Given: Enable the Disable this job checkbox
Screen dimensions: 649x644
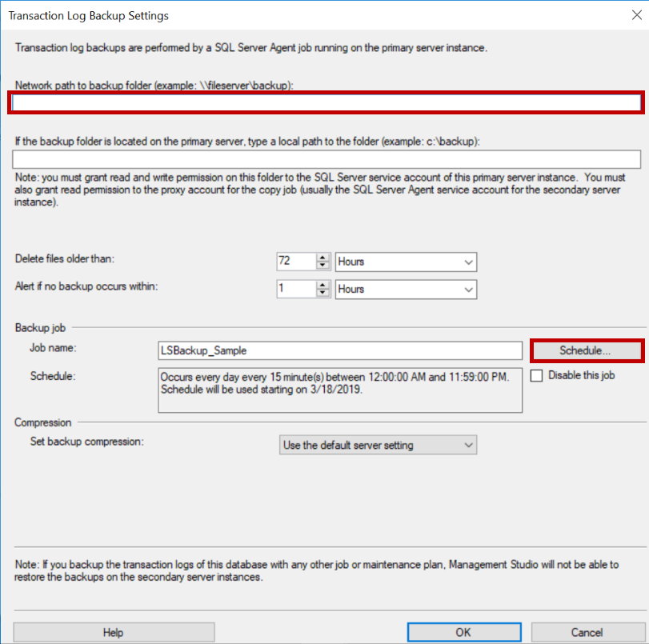Looking at the screenshot, I should pyautogui.click(x=536, y=375).
